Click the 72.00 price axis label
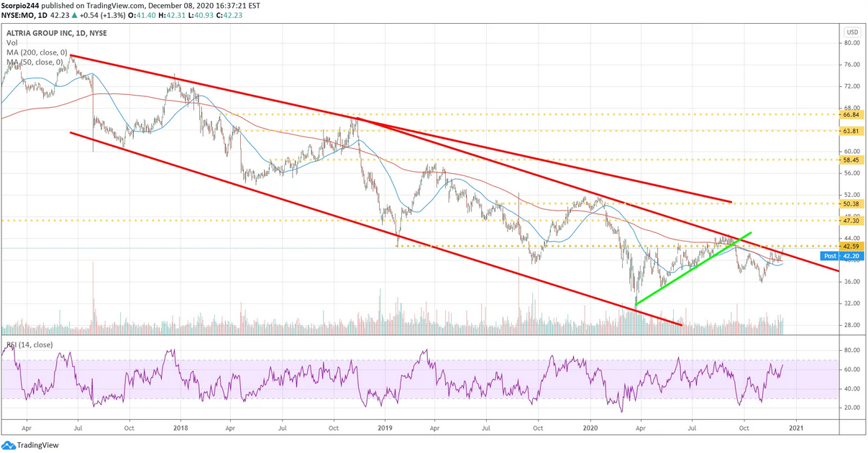Image resolution: width=868 pixels, height=453 pixels. click(852, 86)
